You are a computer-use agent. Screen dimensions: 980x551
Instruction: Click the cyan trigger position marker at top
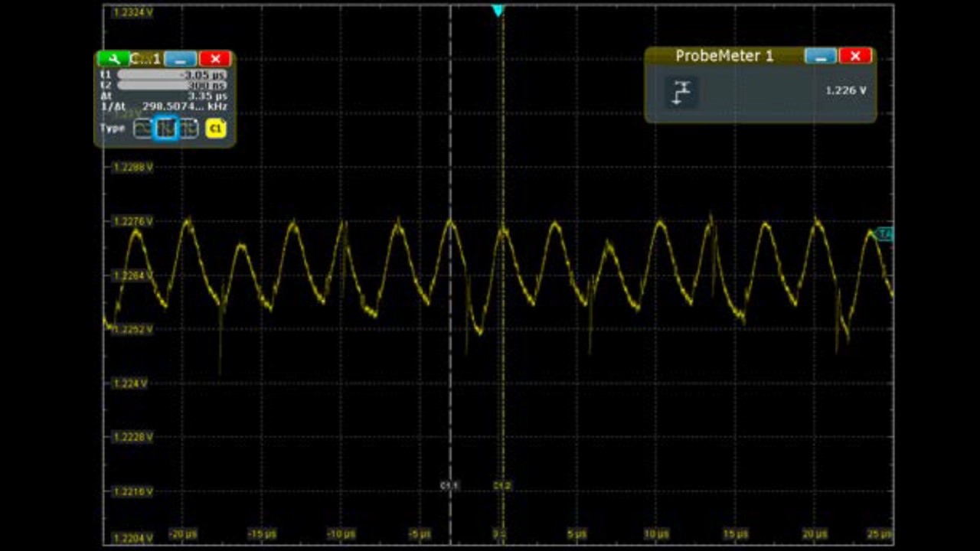click(x=498, y=11)
